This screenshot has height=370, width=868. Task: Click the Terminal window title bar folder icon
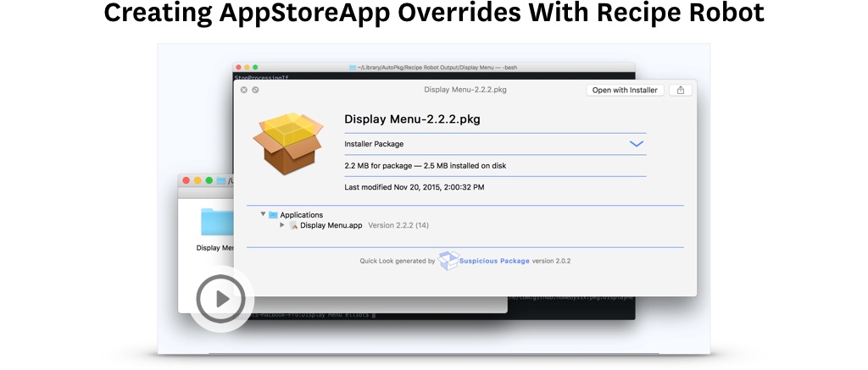click(x=353, y=68)
